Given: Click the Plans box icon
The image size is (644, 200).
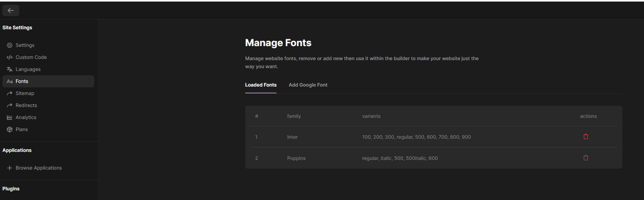Looking at the screenshot, I should click(10, 129).
